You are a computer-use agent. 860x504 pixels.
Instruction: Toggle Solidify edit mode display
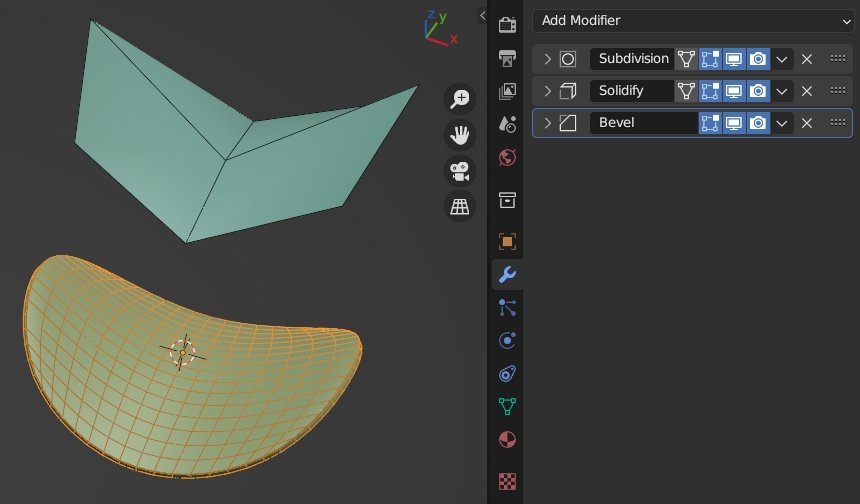710,90
